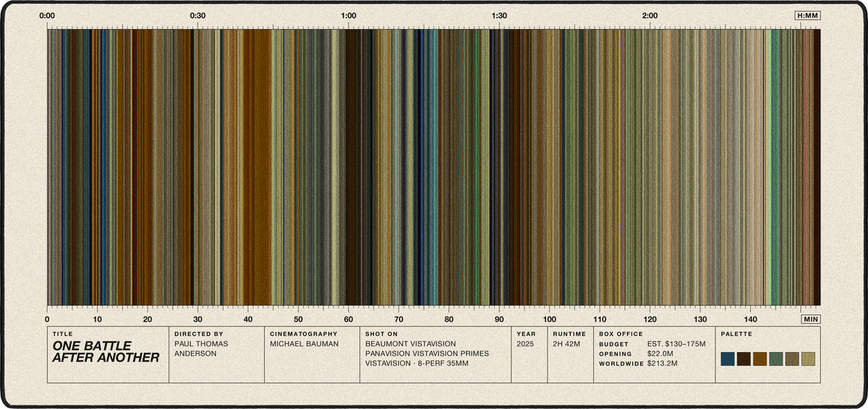The width and height of the screenshot is (868, 409).
Task: Select minute 40 on bottom axis
Action: pos(248,319)
